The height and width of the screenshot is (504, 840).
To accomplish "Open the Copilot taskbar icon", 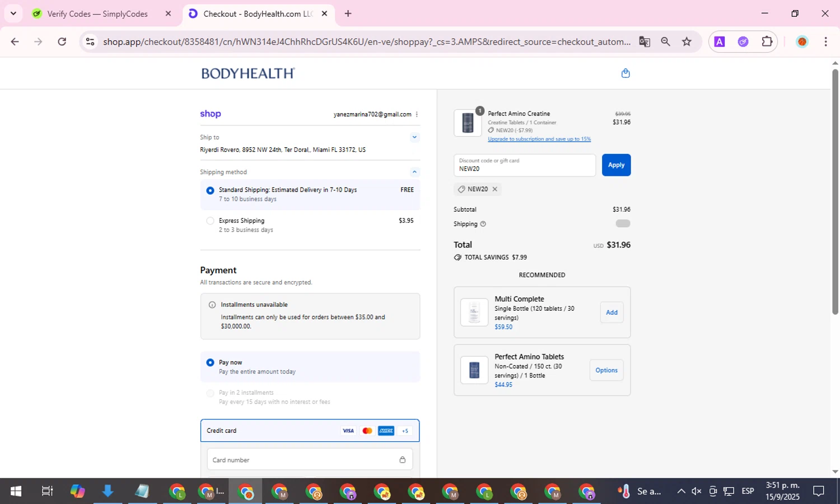I will 77,491.
